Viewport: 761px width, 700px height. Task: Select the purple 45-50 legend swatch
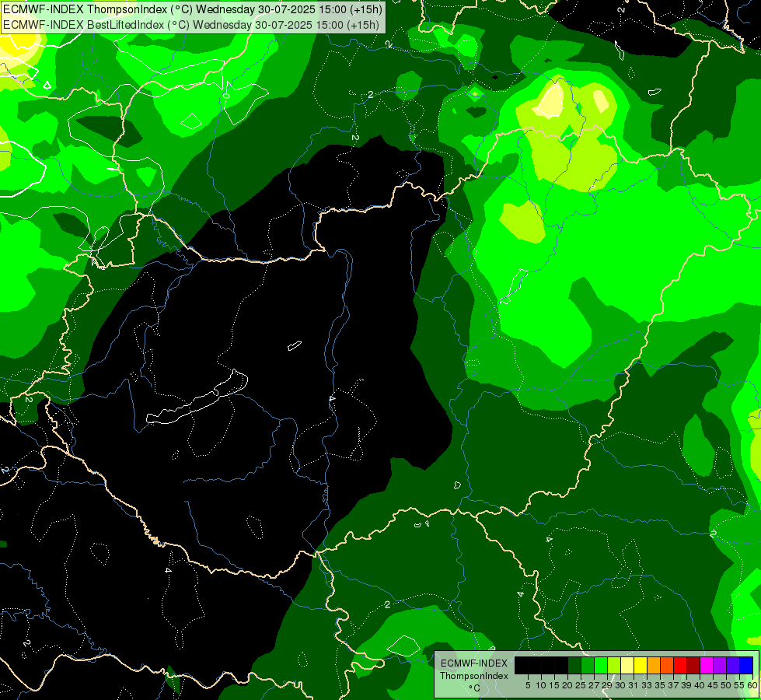[721, 665]
